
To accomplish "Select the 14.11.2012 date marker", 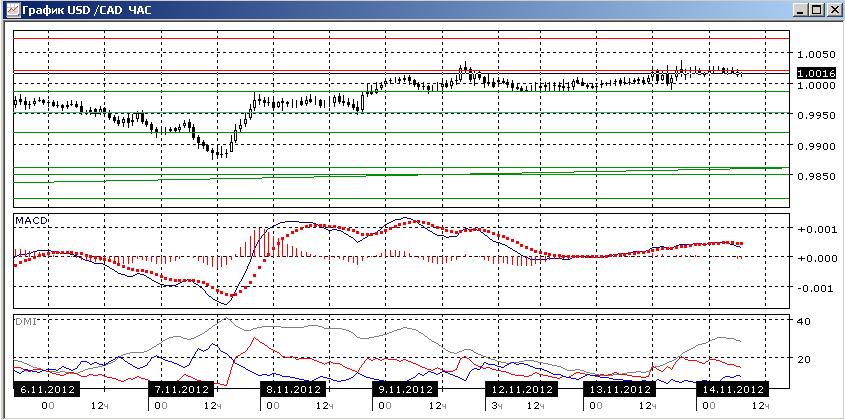I will [x=731, y=389].
